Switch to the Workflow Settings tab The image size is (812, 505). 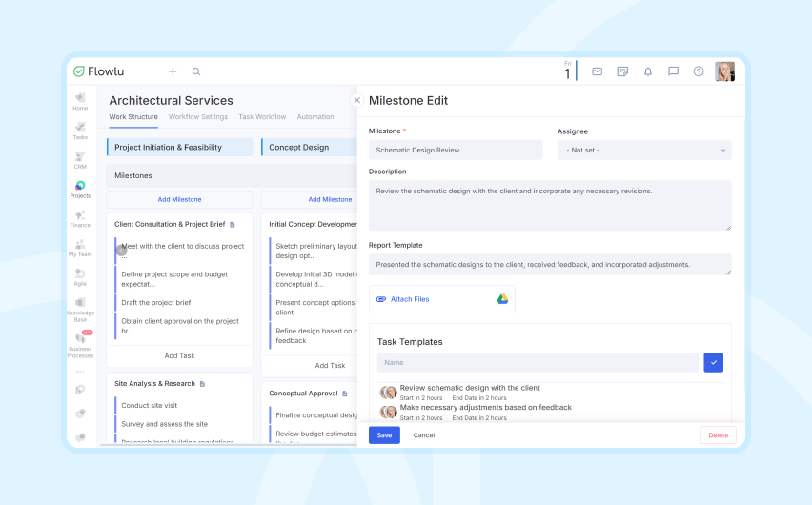pos(198,117)
